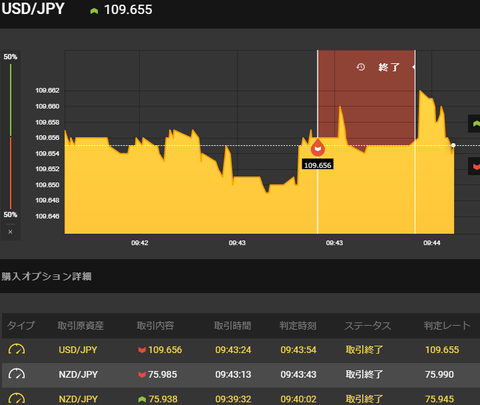The image size is (480, 405).
Task: Click the 109.655 settlement rate in the table
Action: click(x=442, y=350)
